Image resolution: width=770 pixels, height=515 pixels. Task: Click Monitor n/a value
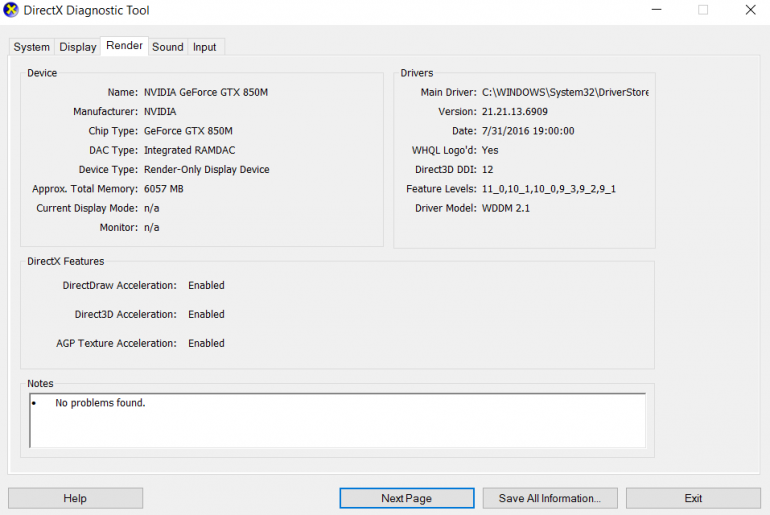(151, 227)
